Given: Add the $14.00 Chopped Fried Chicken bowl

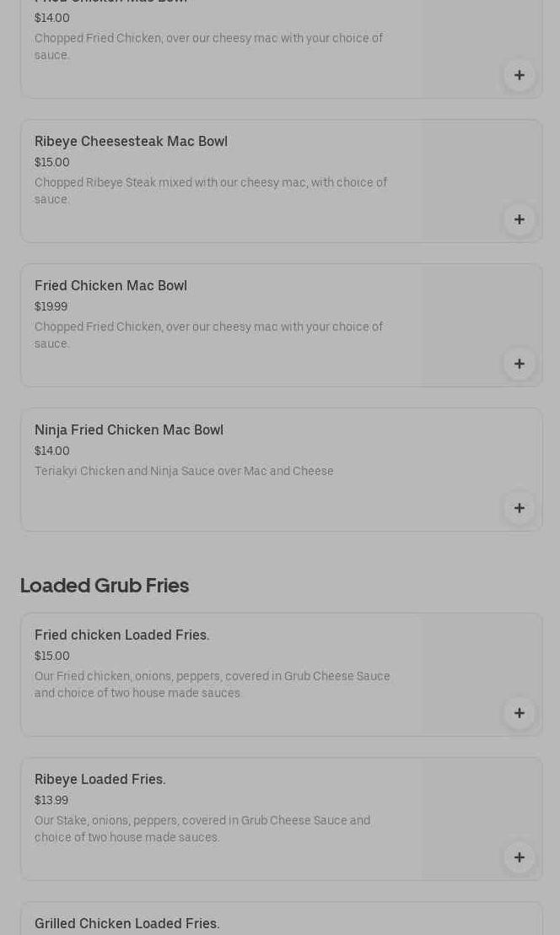Looking at the screenshot, I should coord(519,75).
